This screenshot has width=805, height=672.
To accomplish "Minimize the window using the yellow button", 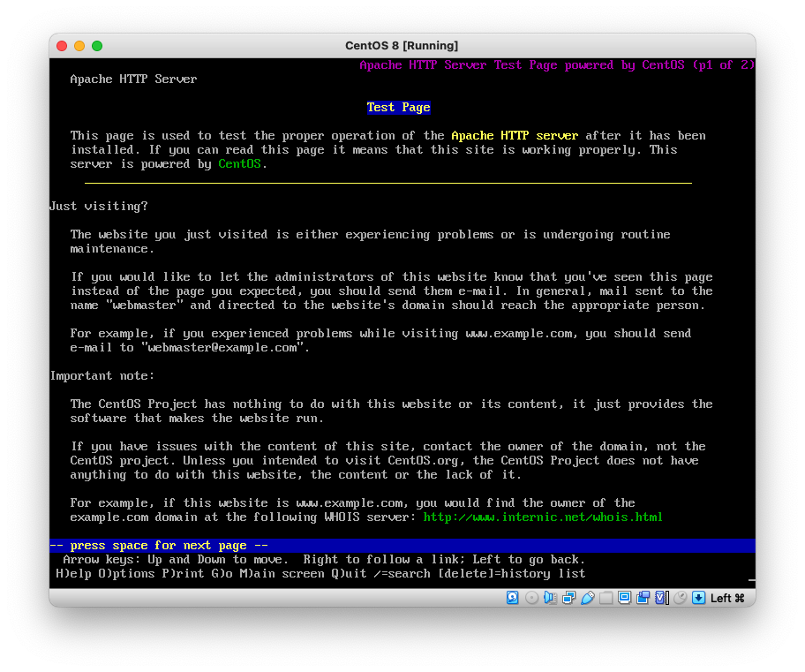I will click(x=79, y=46).
